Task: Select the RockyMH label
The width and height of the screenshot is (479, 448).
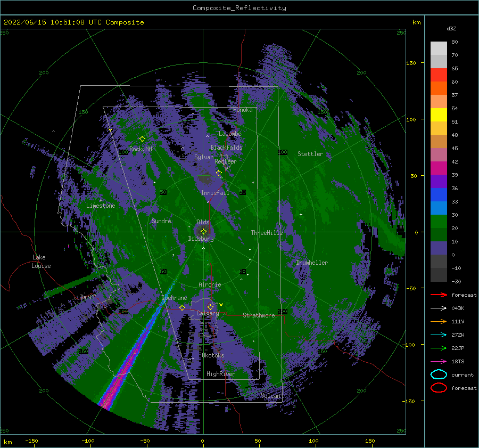Action: coord(141,149)
